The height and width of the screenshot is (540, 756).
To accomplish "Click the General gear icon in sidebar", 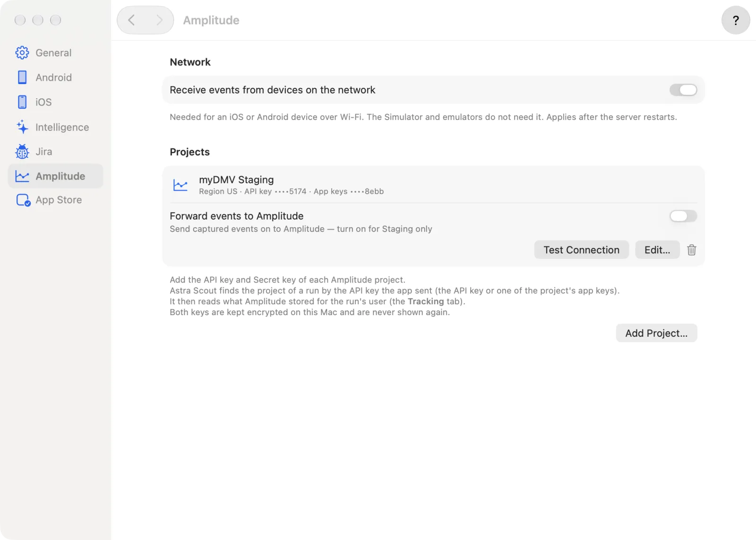I will (x=22, y=53).
